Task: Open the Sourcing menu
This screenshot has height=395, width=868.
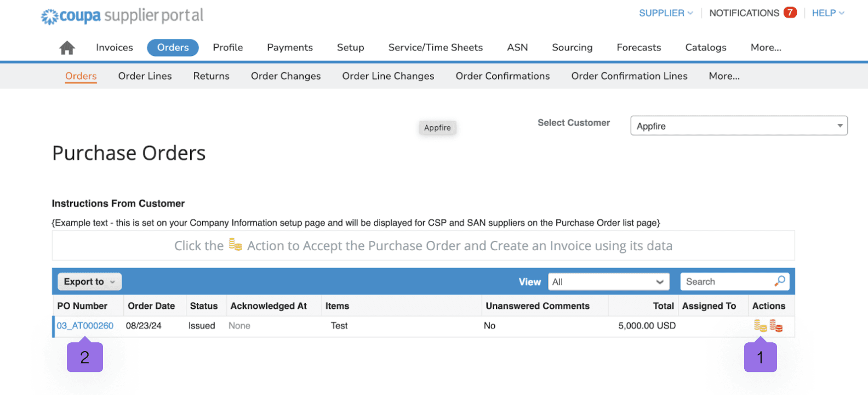Action: tap(572, 48)
